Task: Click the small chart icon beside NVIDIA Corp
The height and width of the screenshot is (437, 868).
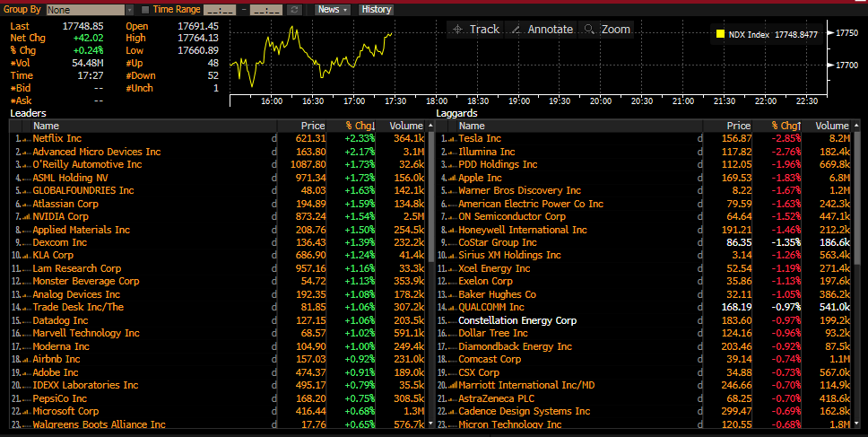Action: pyautogui.click(x=25, y=217)
